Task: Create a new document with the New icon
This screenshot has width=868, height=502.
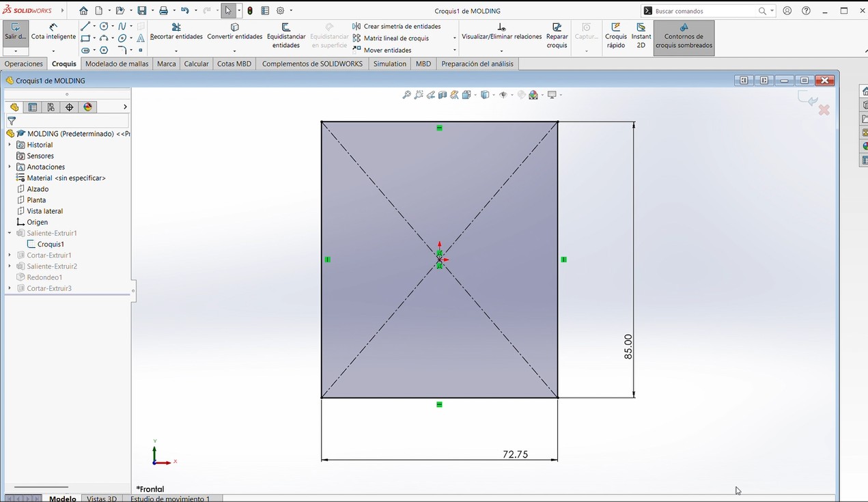Action: tap(99, 11)
